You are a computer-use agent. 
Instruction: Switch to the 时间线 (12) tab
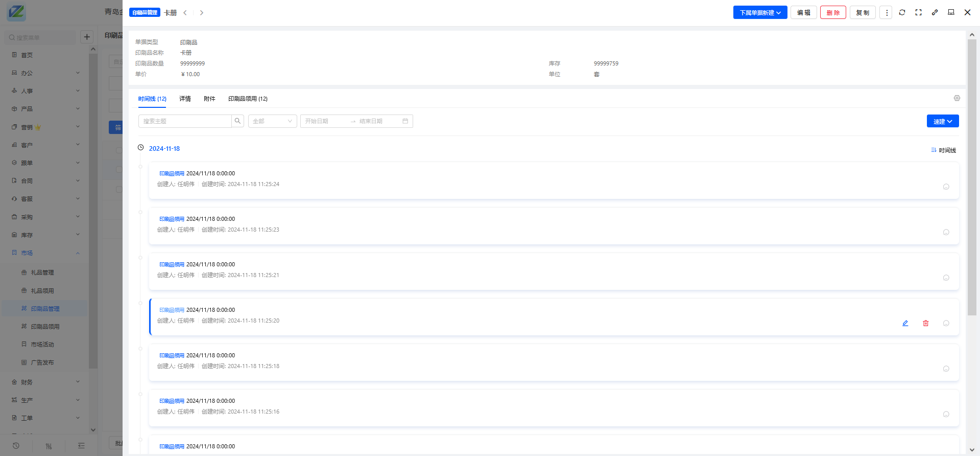click(x=152, y=99)
